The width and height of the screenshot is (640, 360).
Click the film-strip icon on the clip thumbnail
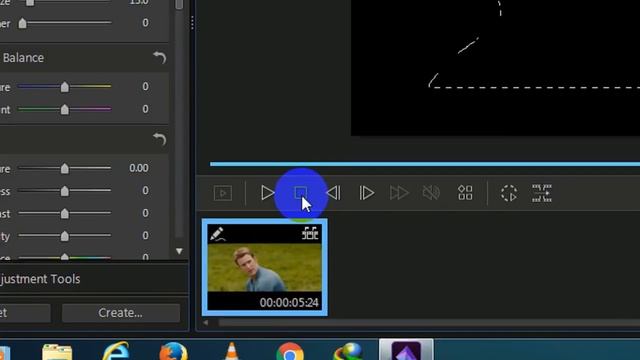[310, 233]
